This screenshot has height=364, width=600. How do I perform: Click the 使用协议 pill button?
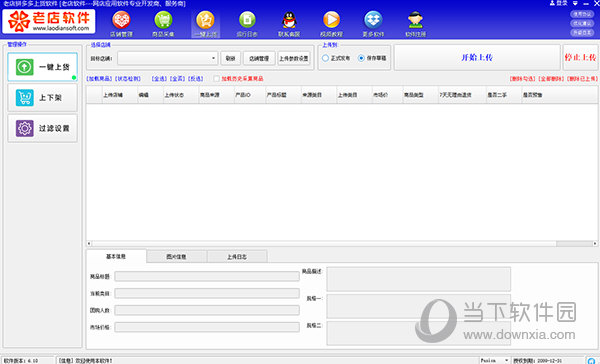pyautogui.click(x=582, y=14)
